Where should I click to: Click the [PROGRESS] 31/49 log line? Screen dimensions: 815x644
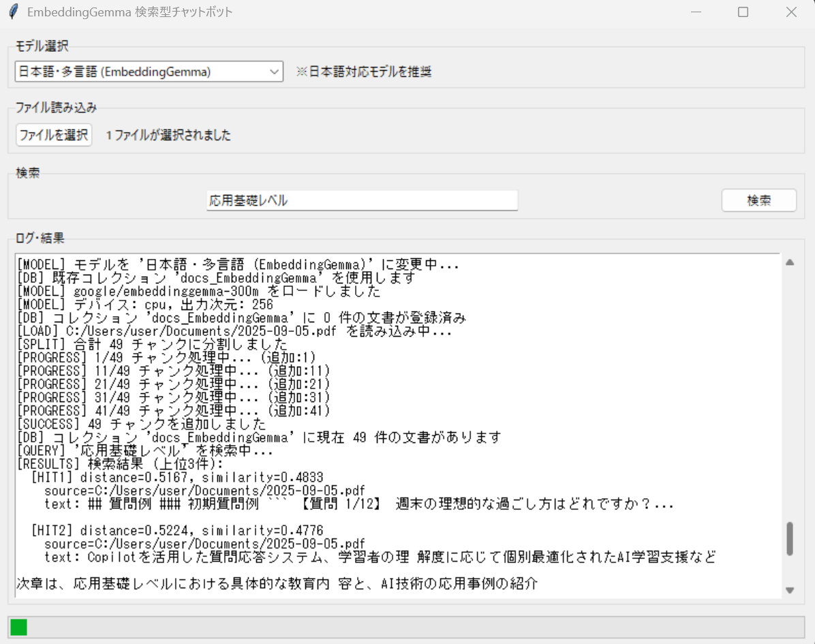174,397
